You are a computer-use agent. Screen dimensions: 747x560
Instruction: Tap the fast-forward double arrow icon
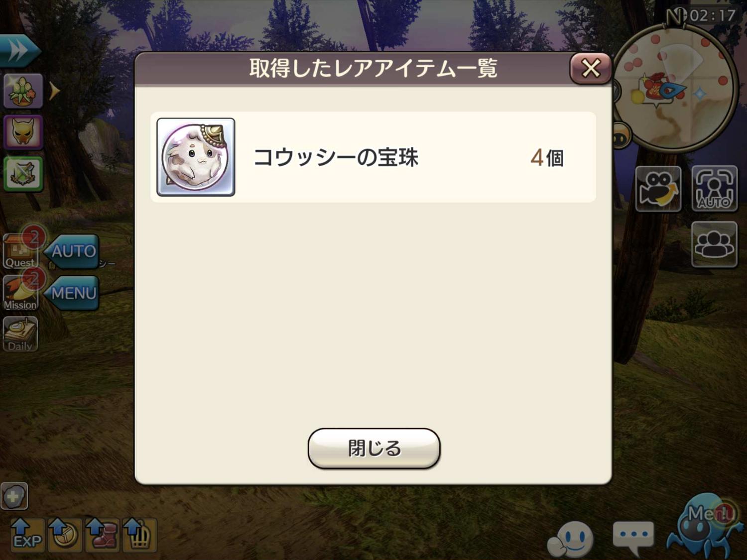click(x=19, y=51)
